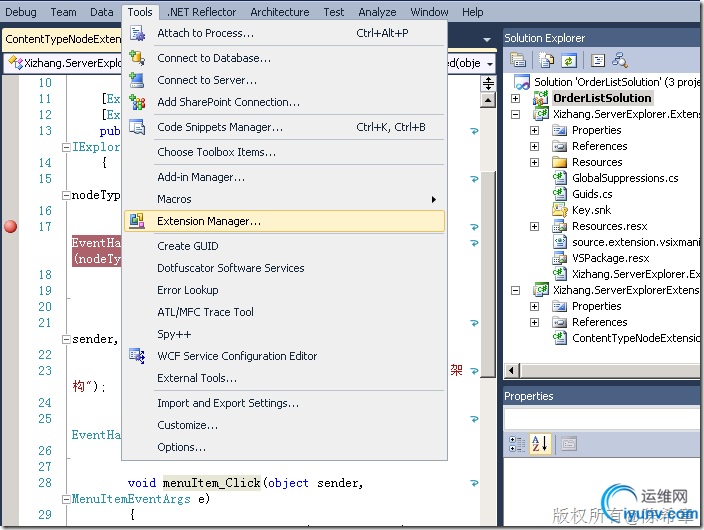This screenshot has width=704, height=530.
Task: Collapse MenuItemEventArgs code region outline
Action: 66,499
